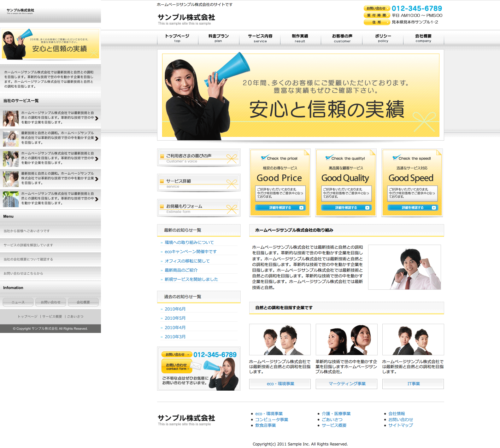Viewport: 500px width, 448px height.
Task: Click the Check the speed checkmark icon
Action: click(396, 158)
